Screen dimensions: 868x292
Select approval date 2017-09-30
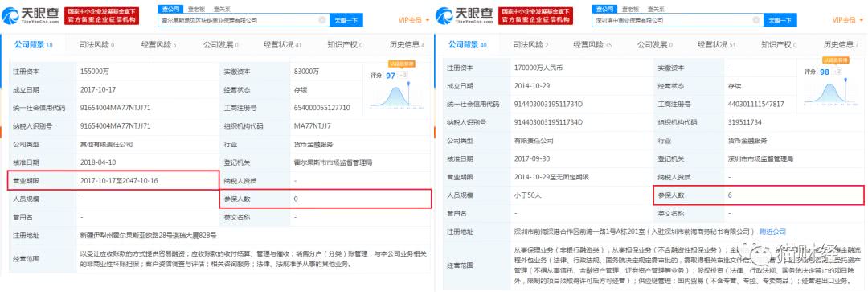coord(532,158)
